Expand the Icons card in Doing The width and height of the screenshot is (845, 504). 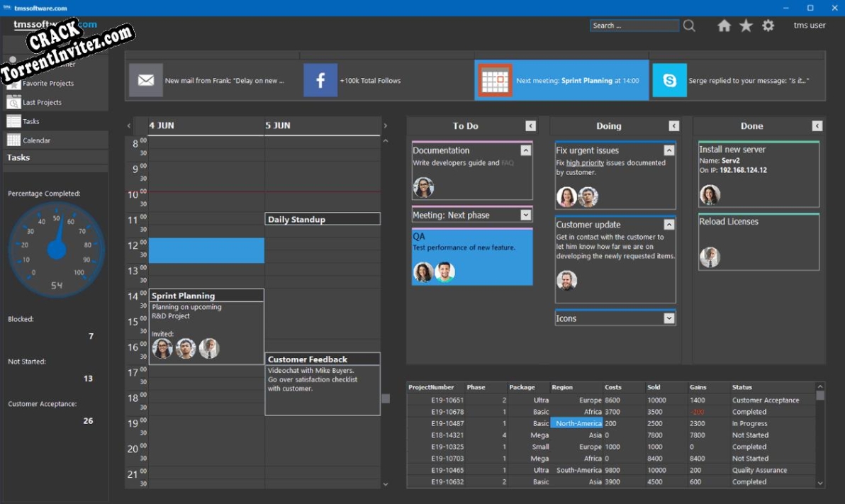pyautogui.click(x=668, y=319)
